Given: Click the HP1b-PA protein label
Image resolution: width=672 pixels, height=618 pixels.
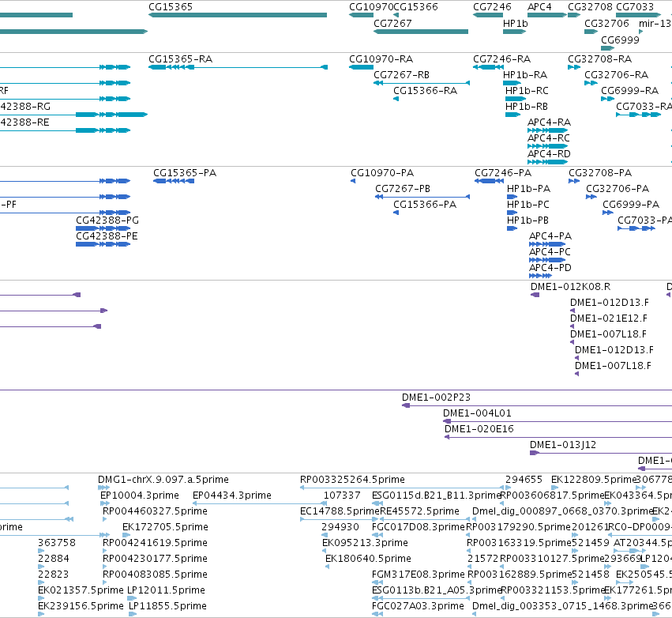Looking at the screenshot, I should click(x=528, y=189).
